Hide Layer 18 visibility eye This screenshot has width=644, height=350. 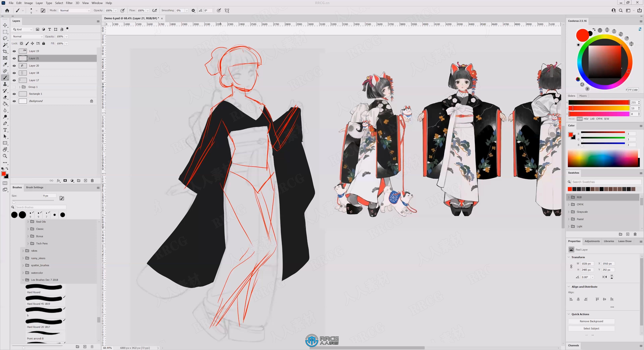coord(14,73)
